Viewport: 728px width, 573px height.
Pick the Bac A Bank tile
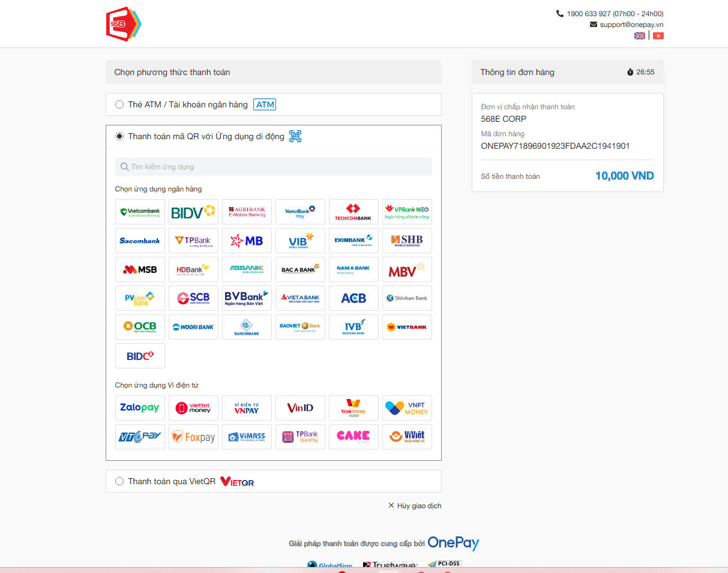300,269
